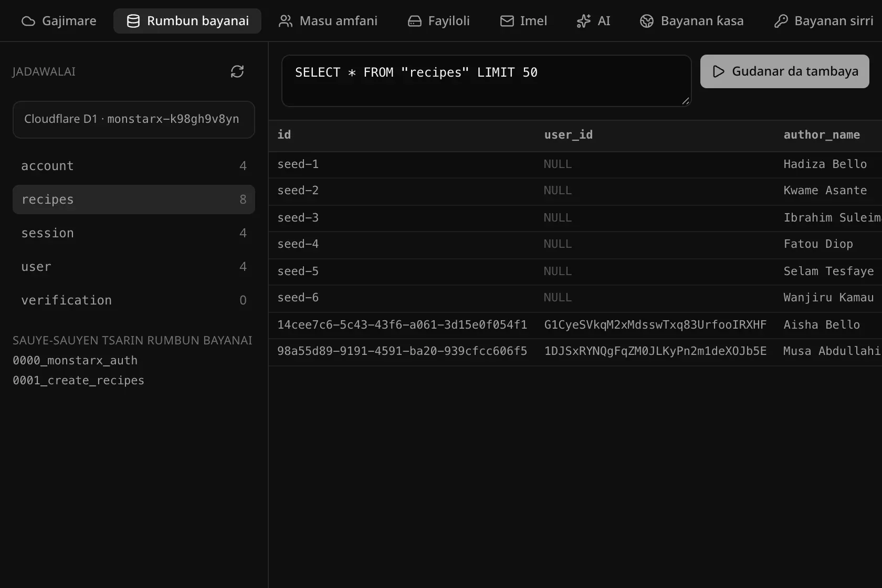This screenshot has height=588, width=882.
Task: Switch to the AI tab
Action: click(x=594, y=21)
